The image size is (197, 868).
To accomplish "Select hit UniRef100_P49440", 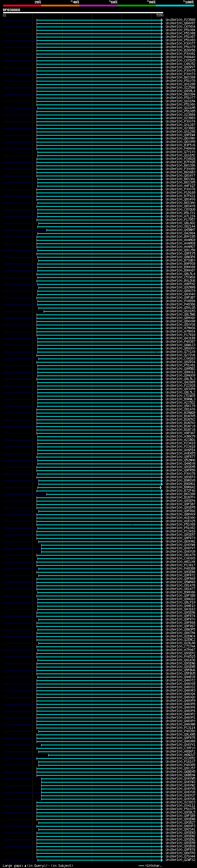I will tap(180, 57).
